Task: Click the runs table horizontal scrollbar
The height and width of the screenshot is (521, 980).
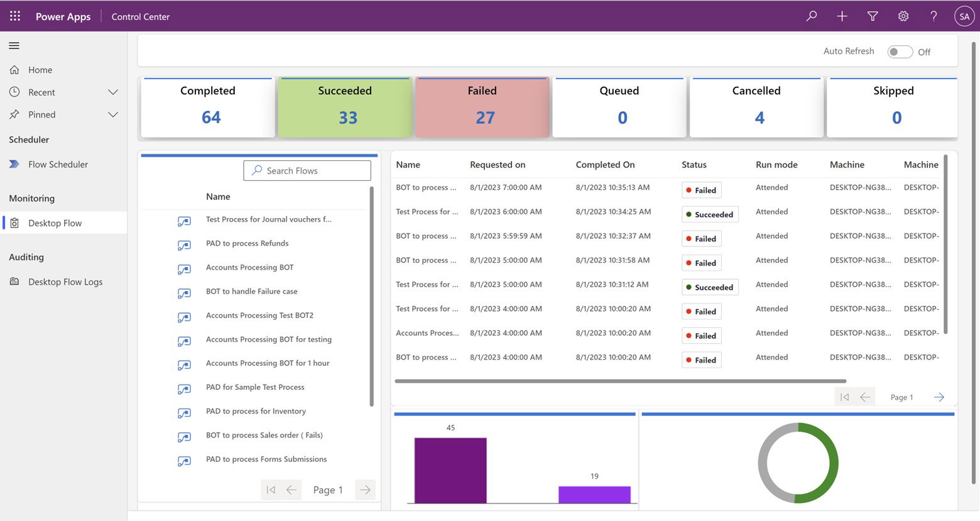Action: coord(621,381)
